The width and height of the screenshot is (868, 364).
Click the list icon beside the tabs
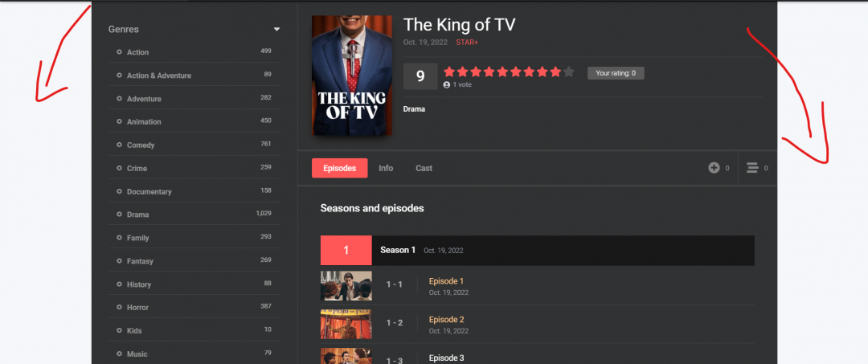click(752, 168)
